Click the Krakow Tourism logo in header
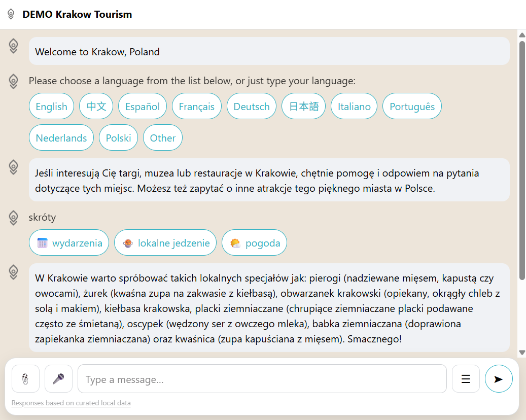This screenshot has height=420, width=526. (11, 14)
